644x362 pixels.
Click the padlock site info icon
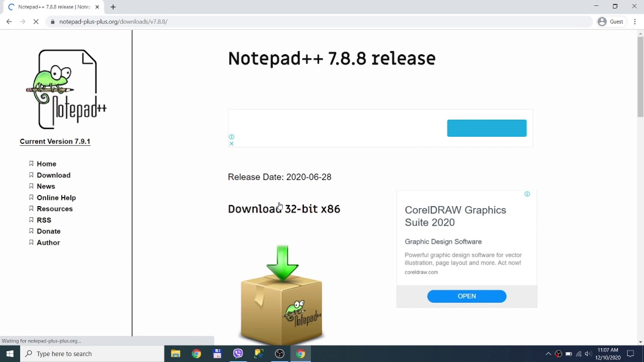(x=52, y=22)
